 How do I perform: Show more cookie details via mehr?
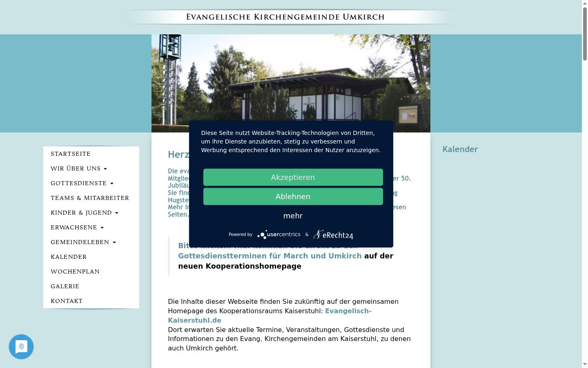tap(293, 215)
